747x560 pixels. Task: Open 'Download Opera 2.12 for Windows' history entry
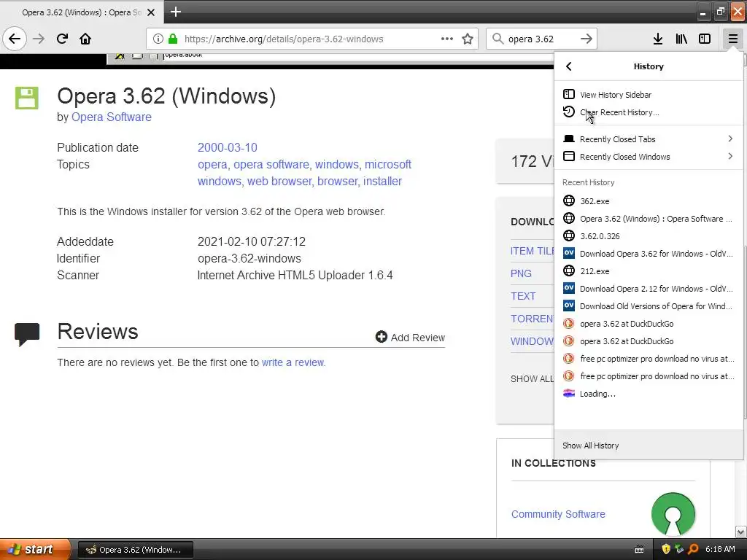click(649, 289)
